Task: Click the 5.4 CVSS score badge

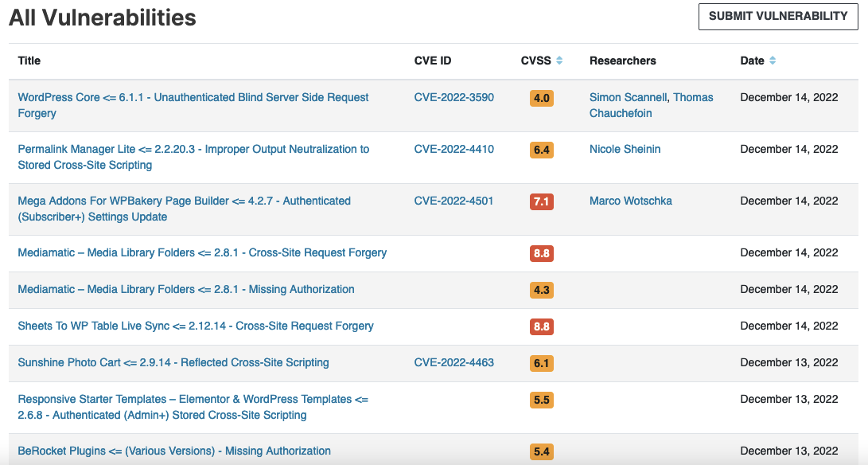Action: click(541, 451)
